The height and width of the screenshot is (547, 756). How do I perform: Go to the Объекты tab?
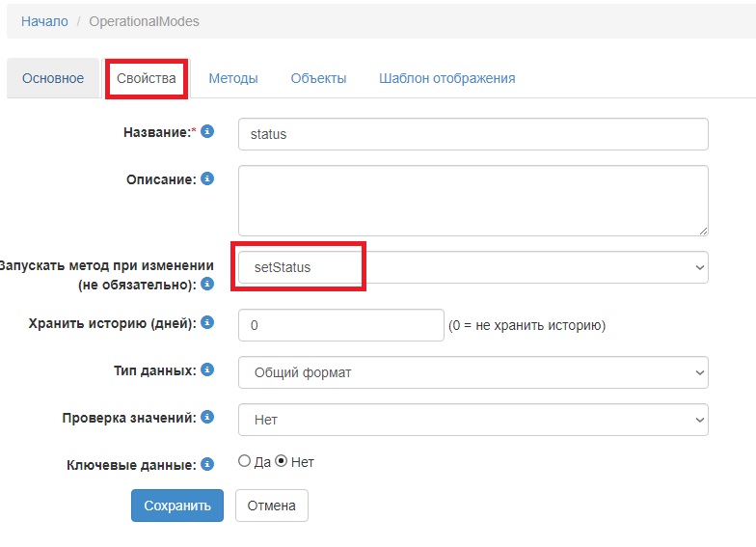click(318, 78)
